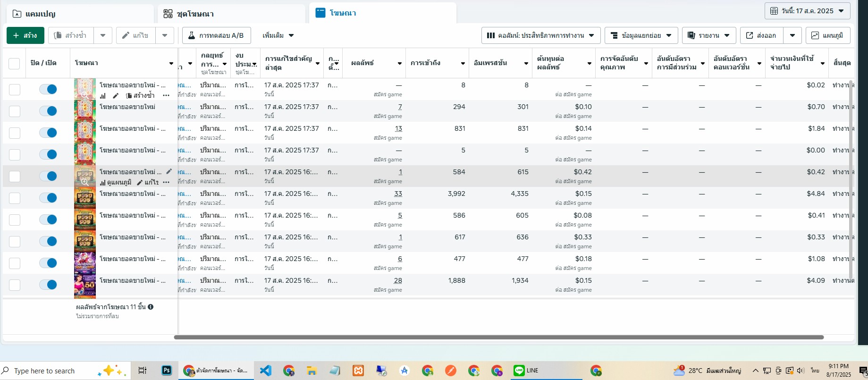The height and width of the screenshot is (380, 868).
Task: Click the rename pencil beside the highlighted ad name
Action: point(169,171)
